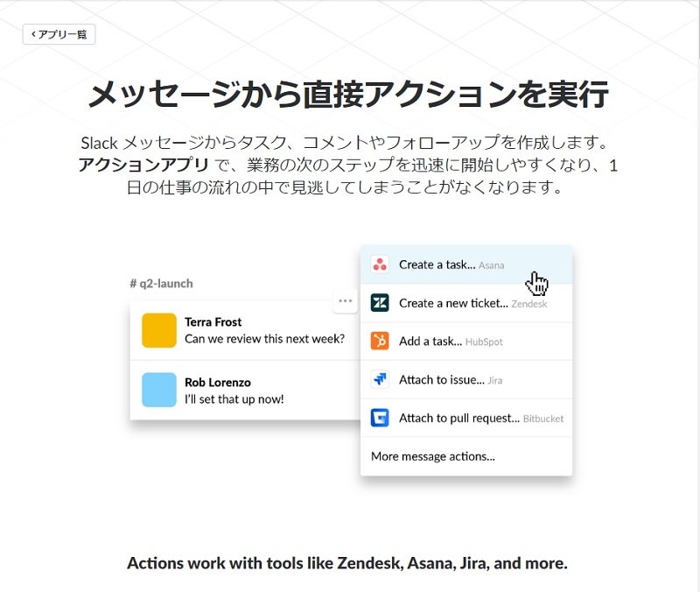The image size is (700, 592).
Task: Click the Zendesk logo icon
Action: (380, 303)
